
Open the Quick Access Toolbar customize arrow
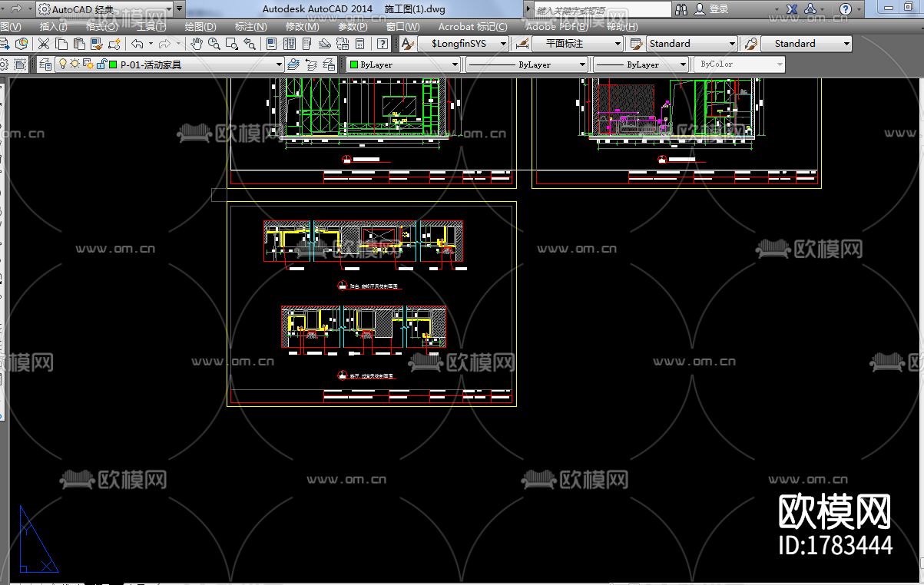[179, 9]
